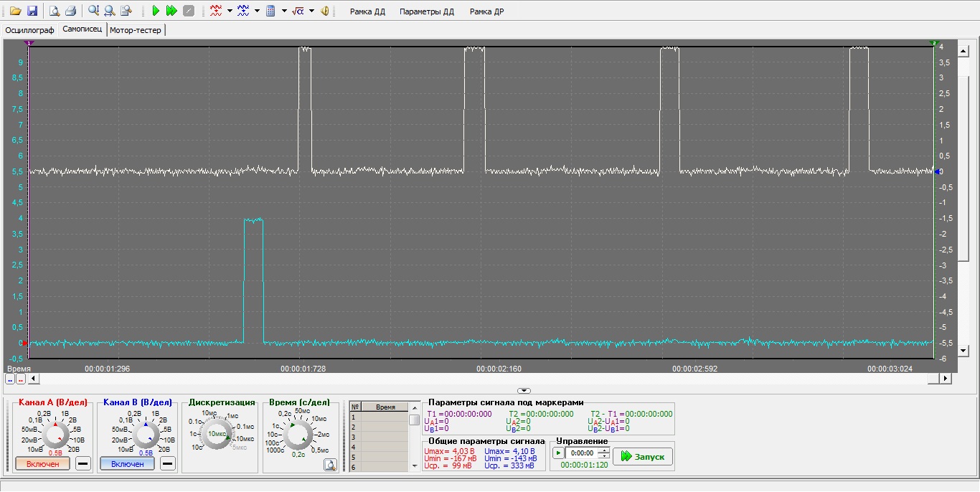
Task: Toggle Канал A Включен button
Action: [43, 463]
